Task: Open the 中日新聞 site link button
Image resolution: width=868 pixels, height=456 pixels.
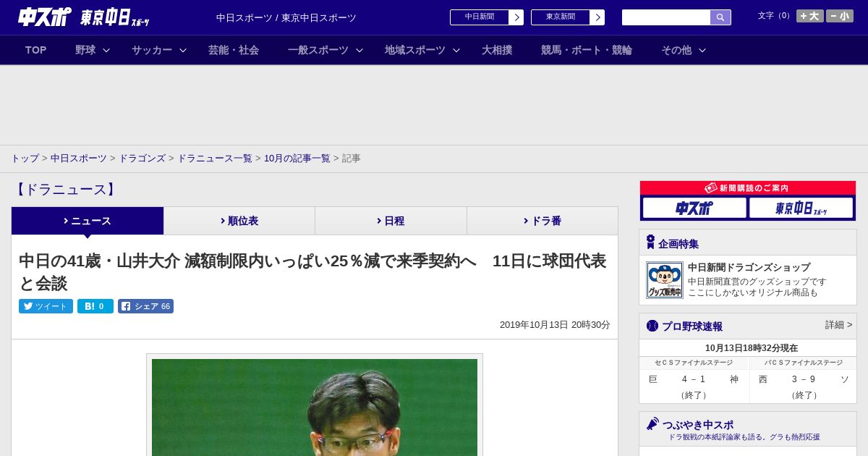Action: (x=487, y=17)
